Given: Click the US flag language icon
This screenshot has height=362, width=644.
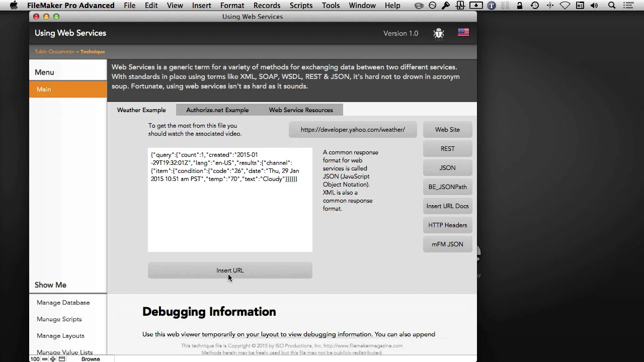Looking at the screenshot, I should coord(463,33).
